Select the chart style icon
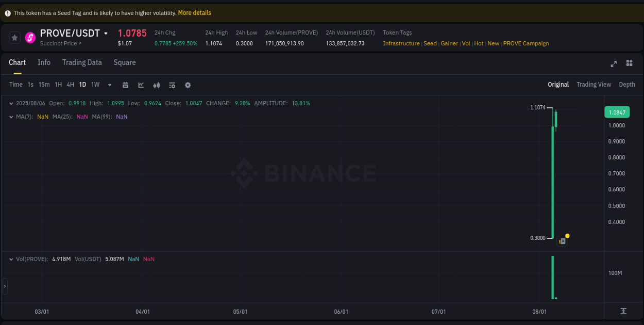This screenshot has height=325, width=644. tap(141, 85)
